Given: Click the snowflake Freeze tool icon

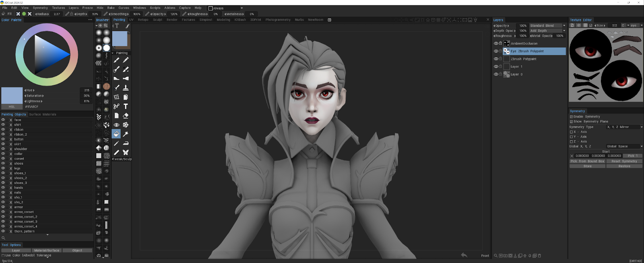Looking at the screenshot, I should click(126, 125).
